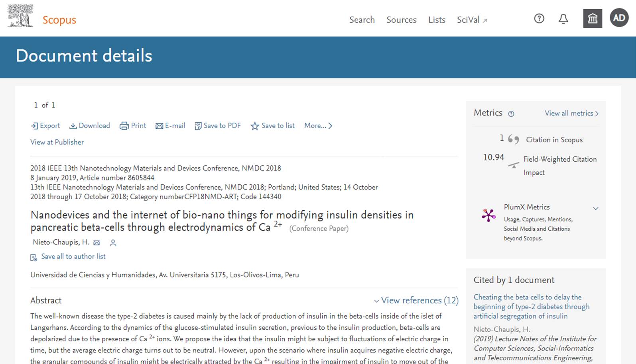636x364 pixels.
Task: Click the (Conference Paper) label
Action: tap(319, 228)
